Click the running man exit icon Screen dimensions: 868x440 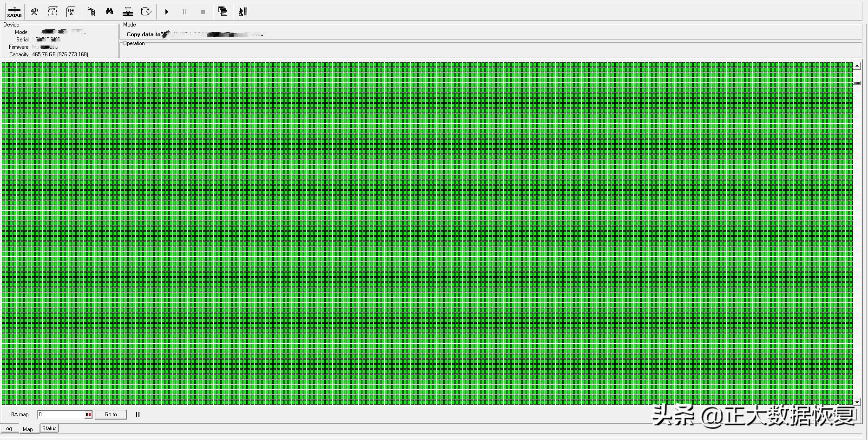pos(243,12)
